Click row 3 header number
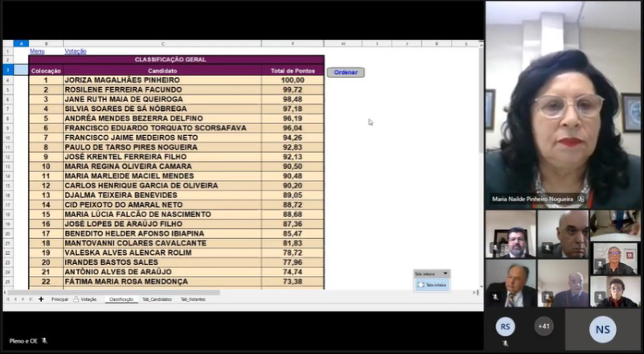The width and height of the screenshot is (644, 354). tap(7, 71)
